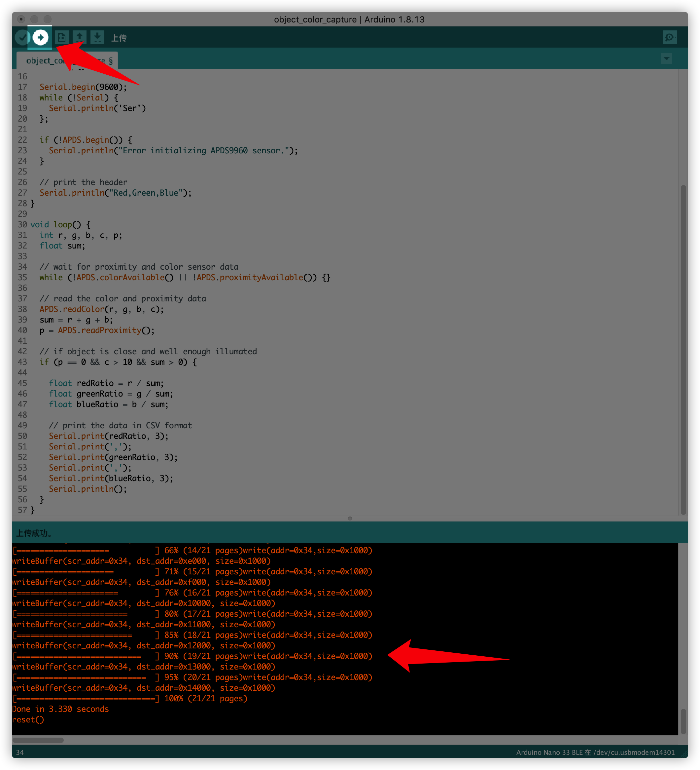Viewport: 700px width, 770px height.
Task: Click the console vertical scrollbar thumb
Action: [x=683, y=721]
